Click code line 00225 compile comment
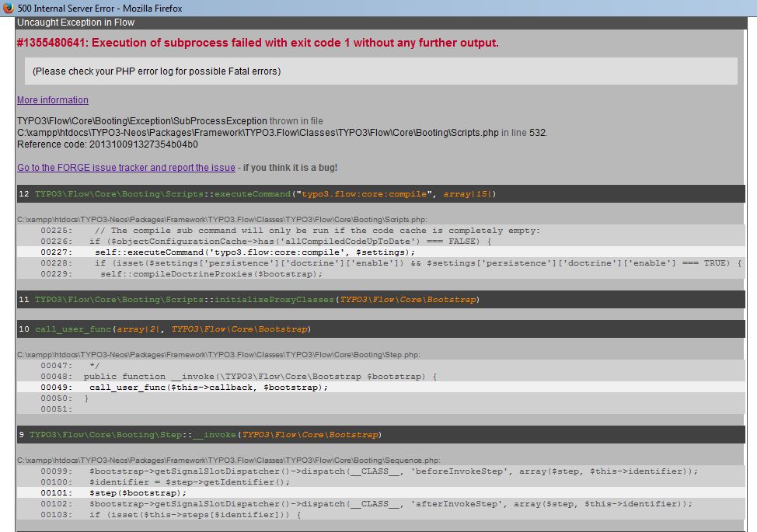757x532 pixels. coord(381,231)
